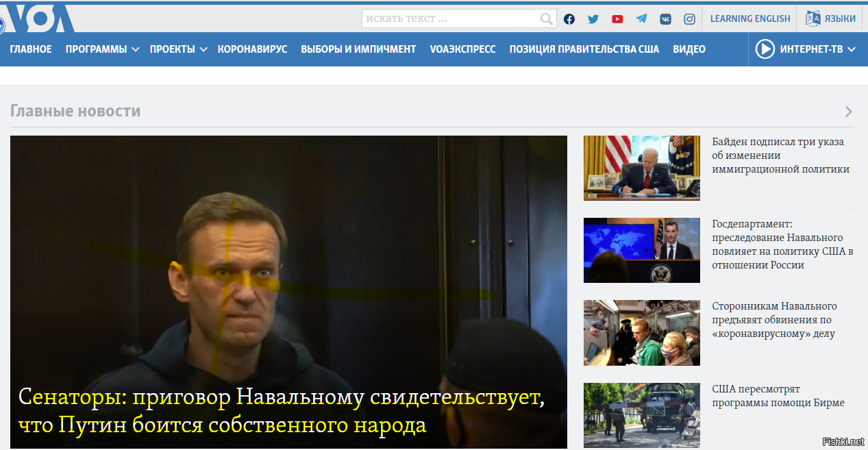
Task: Open the VOA Telegram channel icon
Action: click(641, 19)
